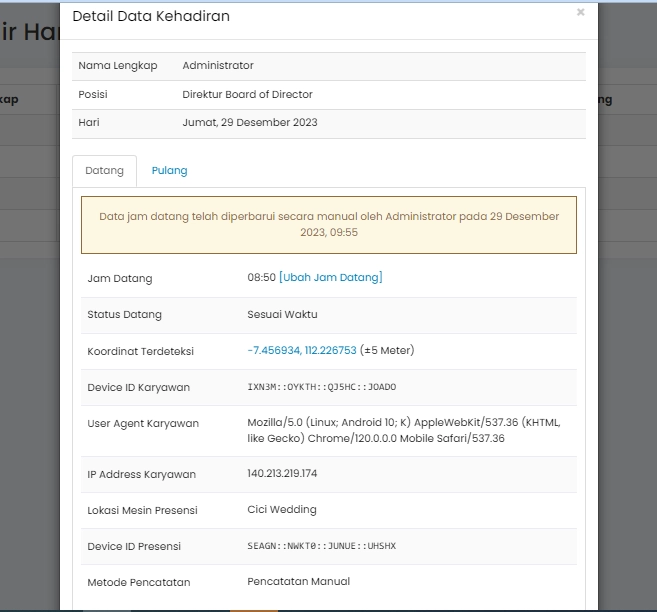657x612 pixels.
Task: Switch to the Pulang tab
Action: click(169, 171)
